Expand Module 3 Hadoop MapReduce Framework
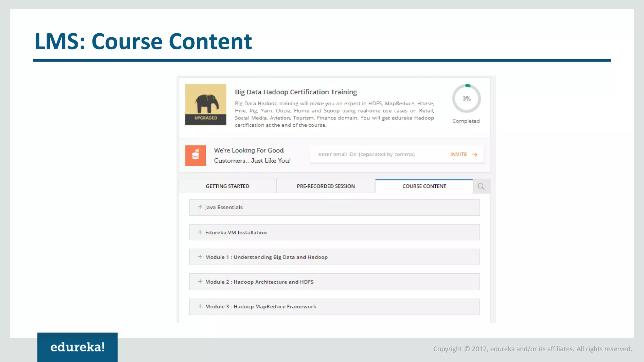This screenshot has width=644, height=362. (260, 307)
